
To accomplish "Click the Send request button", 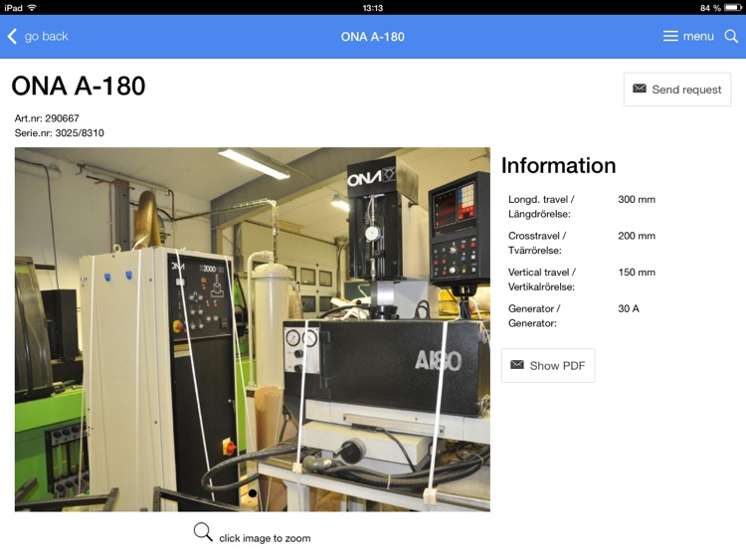I will [677, 89].
